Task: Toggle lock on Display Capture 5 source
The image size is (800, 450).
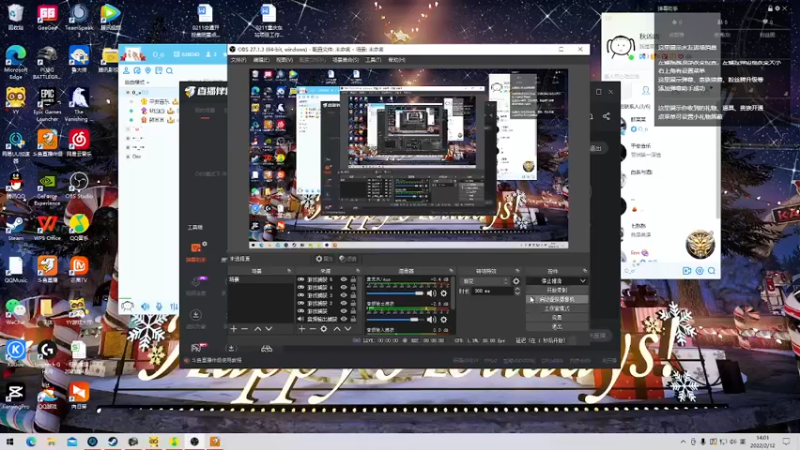Action: (x=353, y=280)
